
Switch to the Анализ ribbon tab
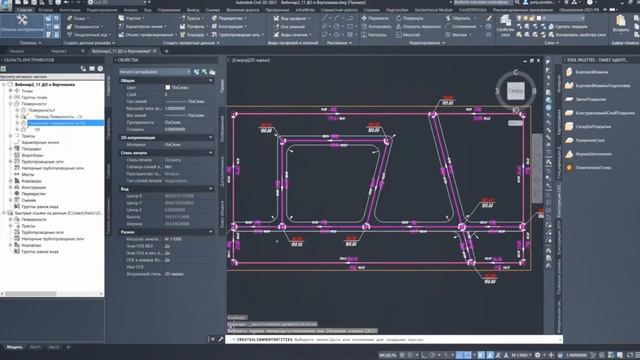(131, 10)
